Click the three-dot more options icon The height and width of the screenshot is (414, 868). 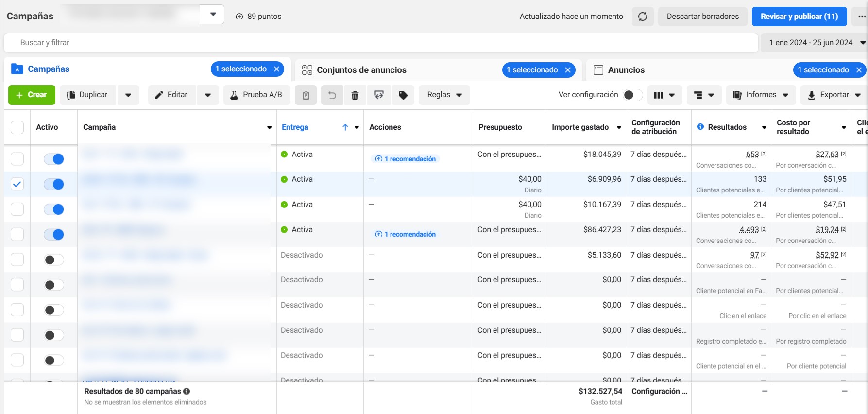pos(861,17)
